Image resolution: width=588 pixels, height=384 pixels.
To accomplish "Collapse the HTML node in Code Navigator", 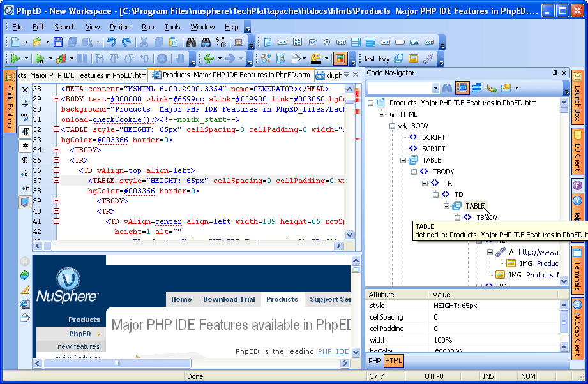I will [381, 114].
